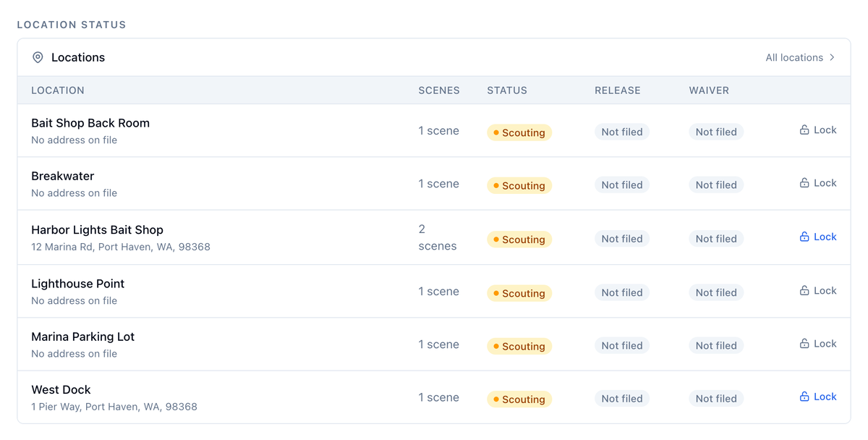868x440 pixels.
Task: Click the Waiver Not filed badge for Breakwater
Action: [716, 185]
